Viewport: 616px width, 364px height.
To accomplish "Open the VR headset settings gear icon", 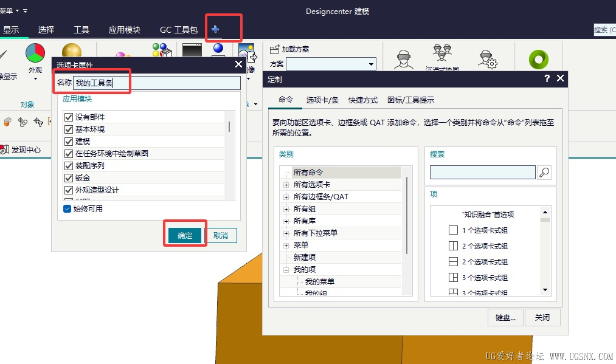I will [x=488, y=60].
